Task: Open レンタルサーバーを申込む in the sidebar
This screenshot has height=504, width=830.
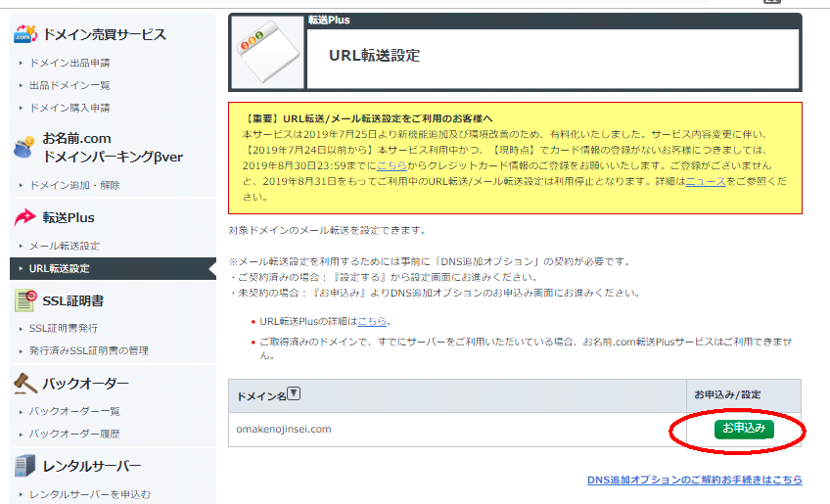Action: tap(90, 494)
